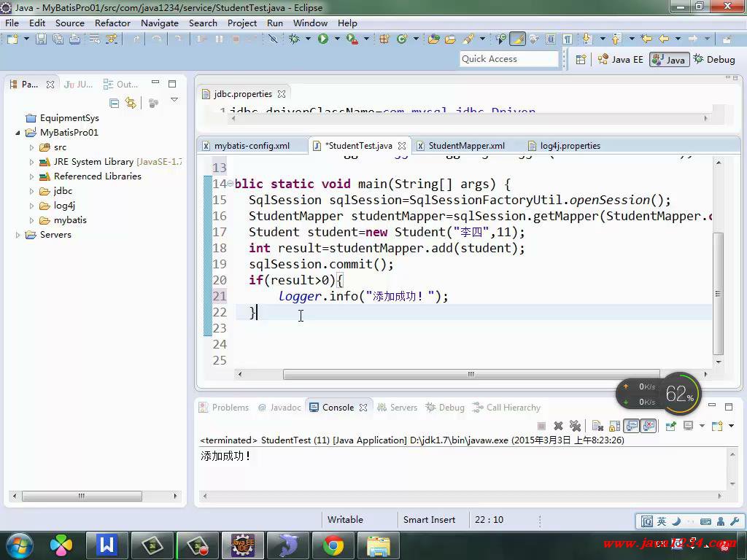Viewport: 747px width, 560px height.
Task: Click Remove Launch console icon
Action: coord(558,426)
